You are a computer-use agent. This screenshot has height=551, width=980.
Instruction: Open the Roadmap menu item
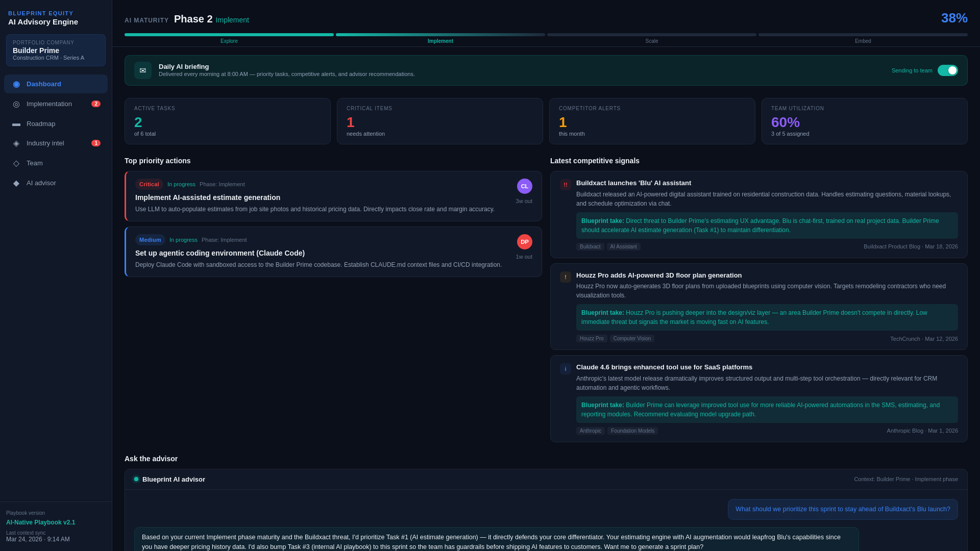click(56, 124)
